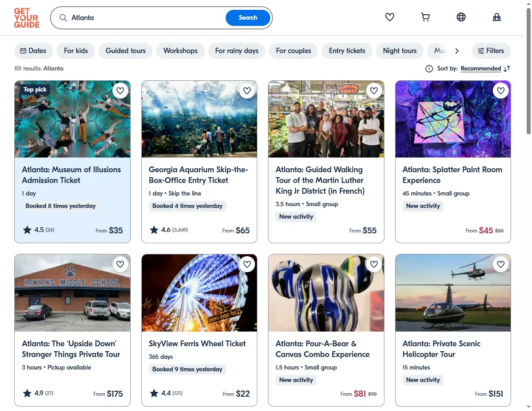Select the For rainy days chip
This screenshot has height=411, width=532.
[x=237, y=50]
